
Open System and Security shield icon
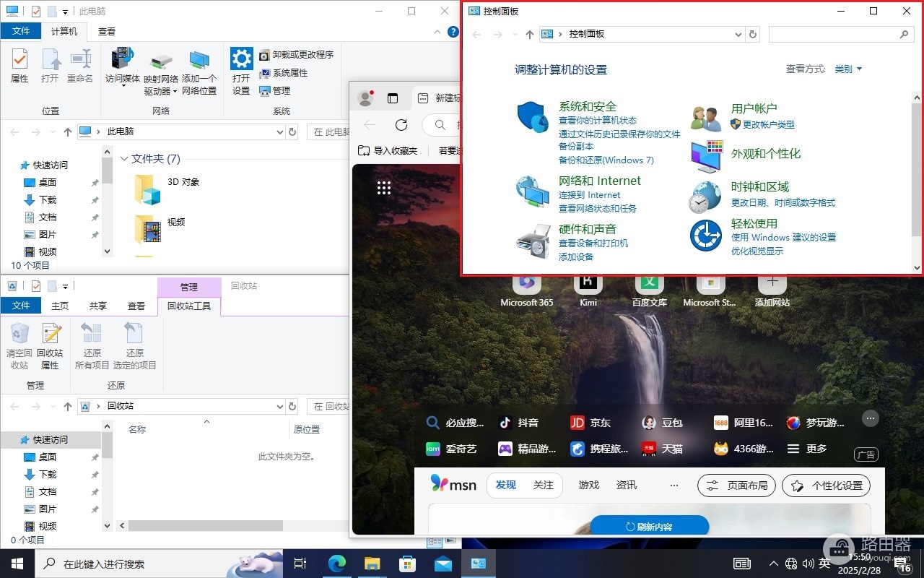pos(533,117)
